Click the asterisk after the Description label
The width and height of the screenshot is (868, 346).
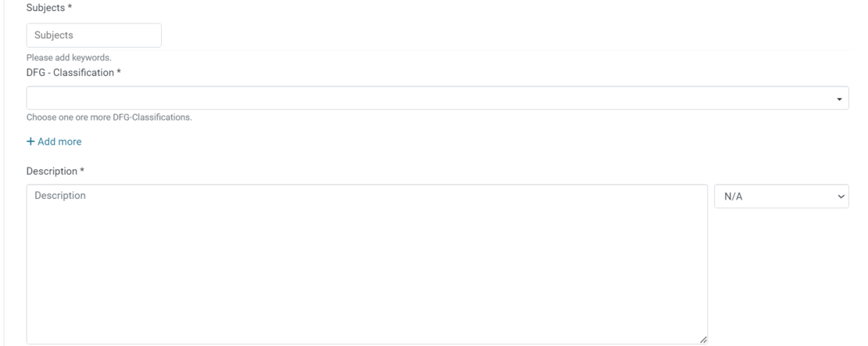click(82, 171)
